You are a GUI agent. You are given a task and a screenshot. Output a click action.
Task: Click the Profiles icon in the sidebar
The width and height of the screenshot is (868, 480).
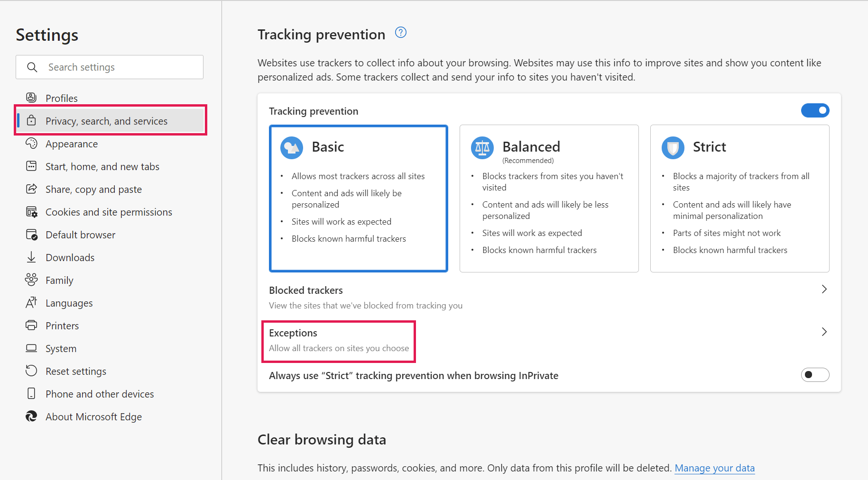coord(31,98)
